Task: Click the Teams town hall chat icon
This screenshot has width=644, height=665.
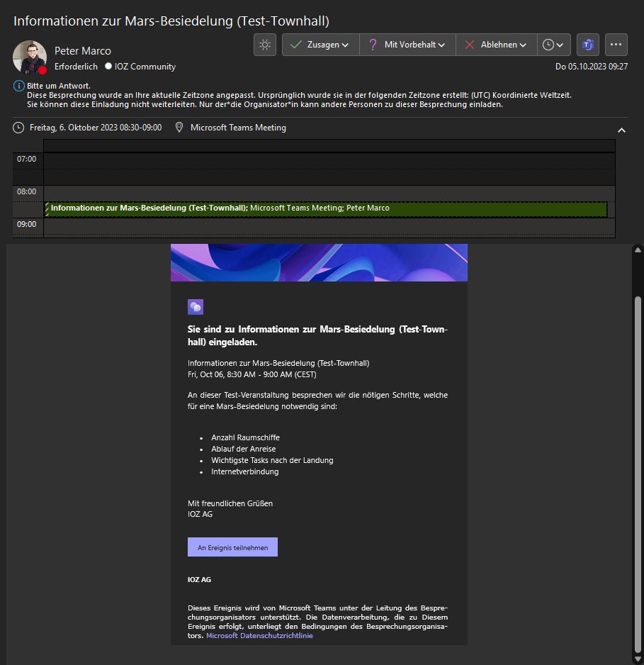Action: [x=196, y=307]
